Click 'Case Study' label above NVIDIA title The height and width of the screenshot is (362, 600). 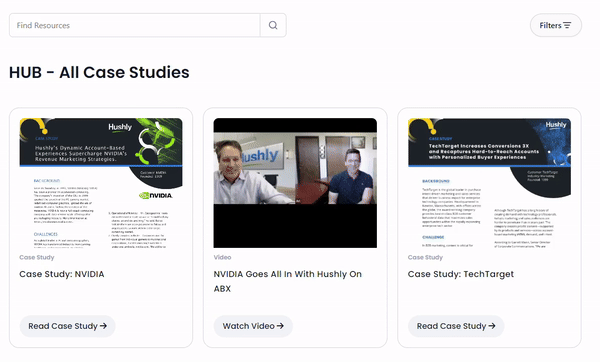coord(37,257)
